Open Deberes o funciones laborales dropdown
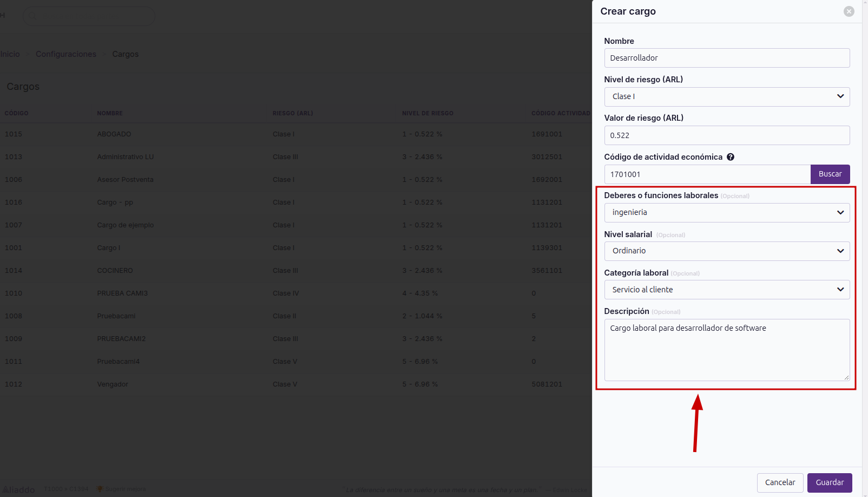The width and height of the screenshot is (868, 497). pyautogui.click(x=727, y=213)
